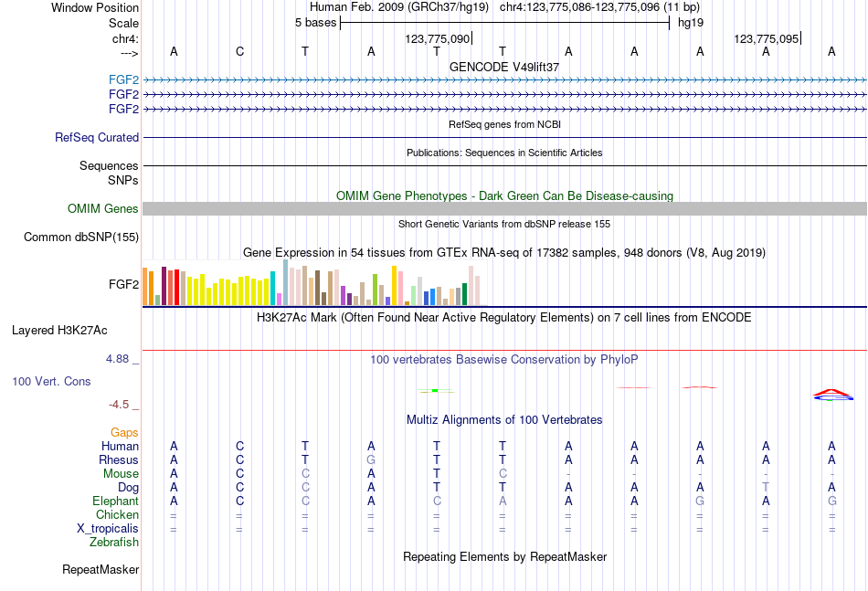
Task: Click the X_tropicalis species label
Action: (x=108, y=529)
